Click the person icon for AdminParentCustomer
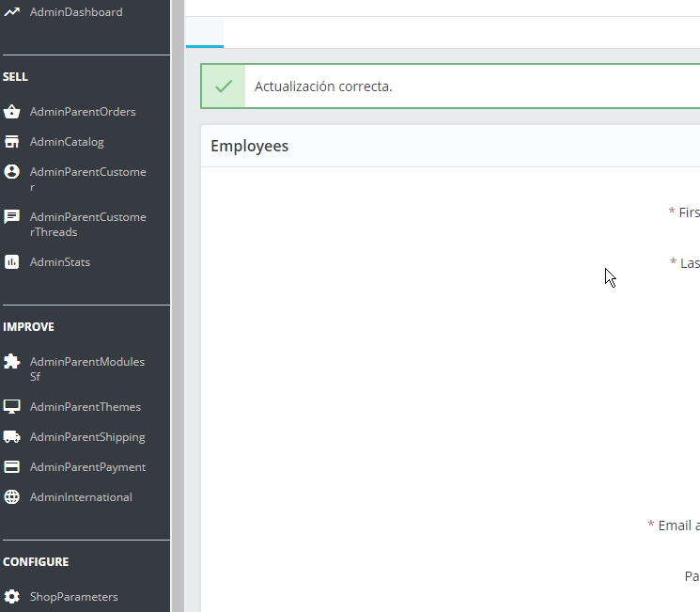 point(11,171)
